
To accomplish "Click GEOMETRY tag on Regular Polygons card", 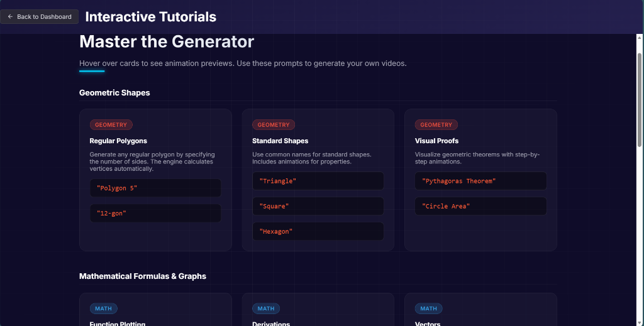I will point(111,125).
